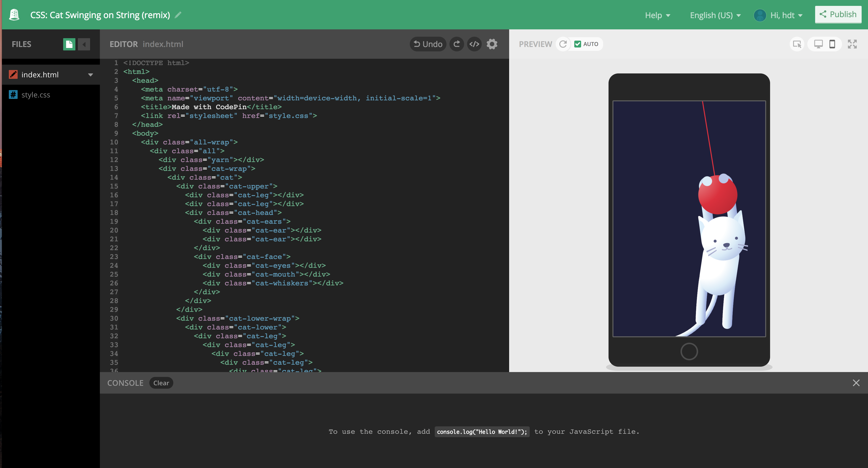Screen dimensions: 868x468
Task: Open the Help dropdown menu
Action: click(657, 15)
